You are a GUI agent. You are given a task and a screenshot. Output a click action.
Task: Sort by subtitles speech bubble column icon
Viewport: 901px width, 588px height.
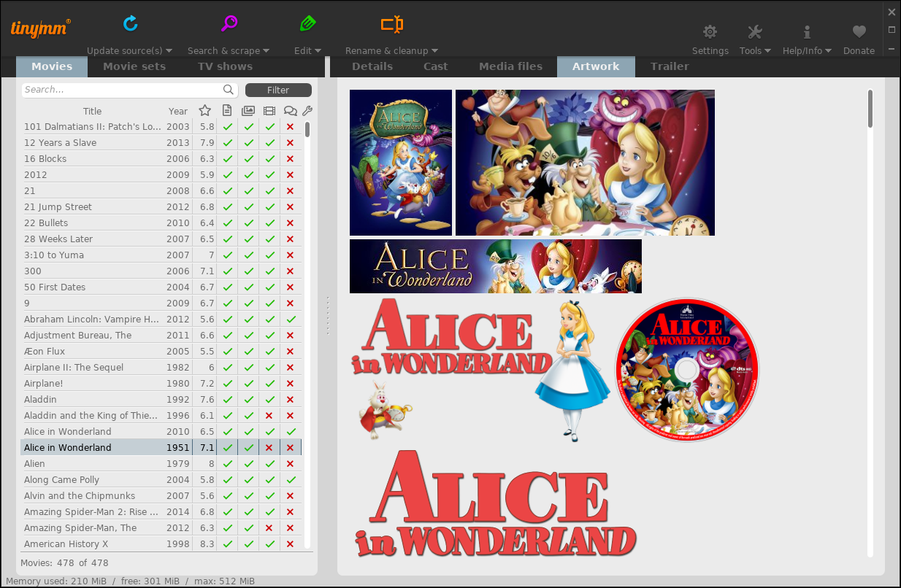pyautogui.click(x=291, y=111)
